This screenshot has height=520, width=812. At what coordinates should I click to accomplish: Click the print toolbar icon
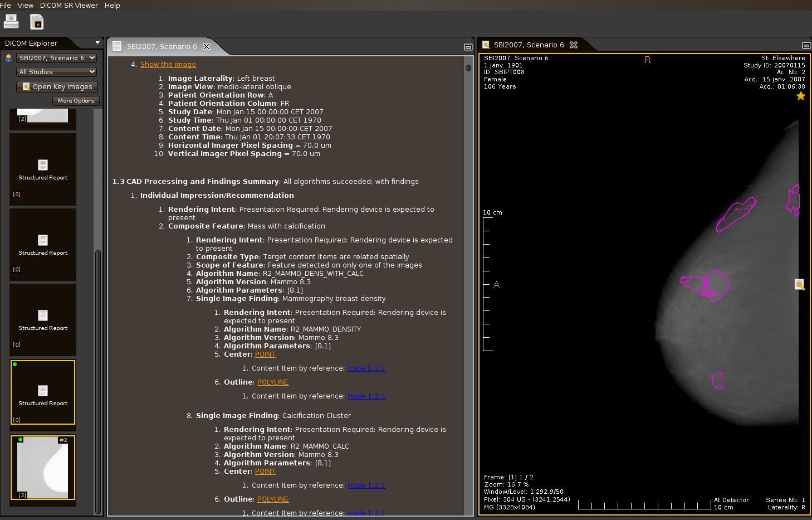(11, 22)
